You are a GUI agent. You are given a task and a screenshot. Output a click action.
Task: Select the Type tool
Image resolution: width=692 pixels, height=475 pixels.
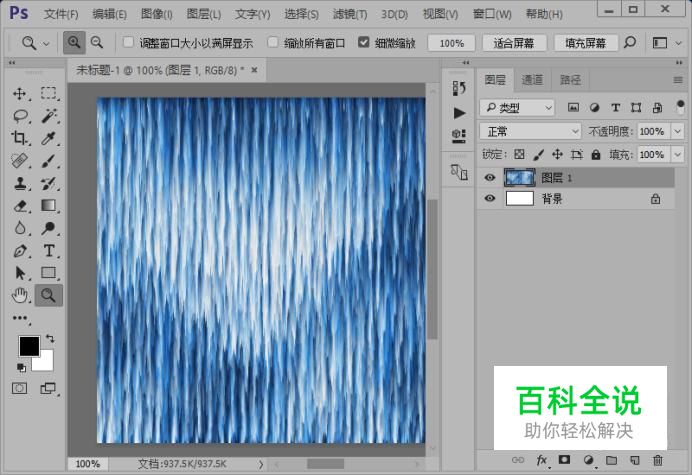49,251
